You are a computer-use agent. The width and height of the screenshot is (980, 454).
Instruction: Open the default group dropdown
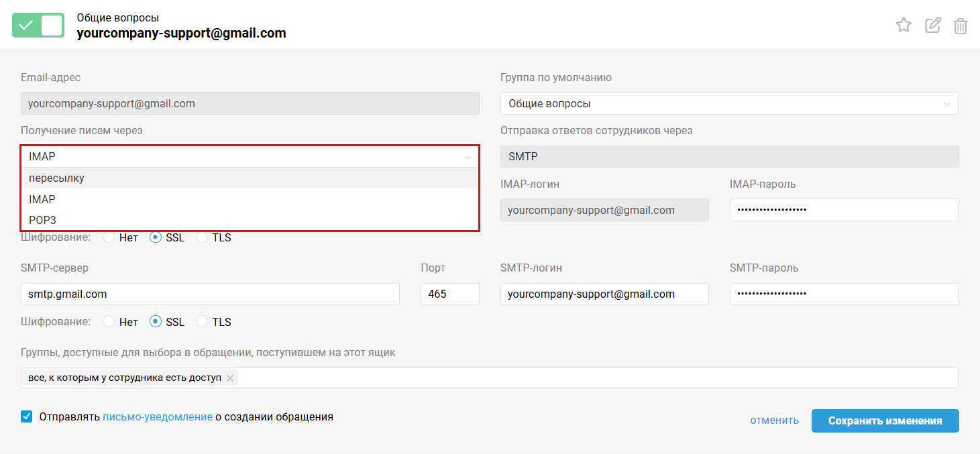[729, 103]
